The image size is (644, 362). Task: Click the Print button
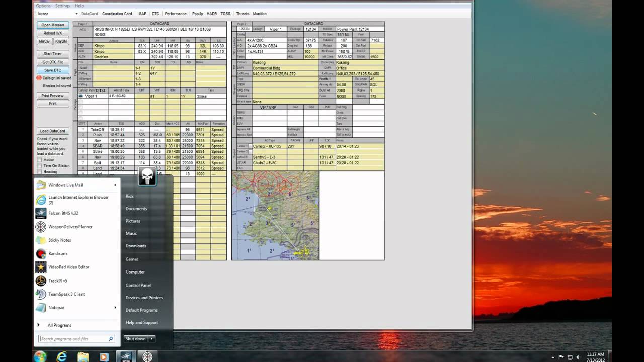53,103
